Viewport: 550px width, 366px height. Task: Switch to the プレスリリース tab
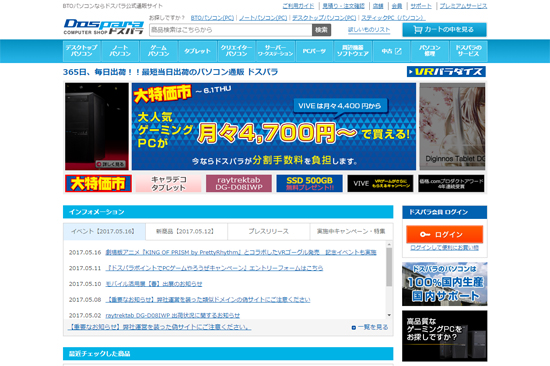pyautogui.click(x=268, y=232)
